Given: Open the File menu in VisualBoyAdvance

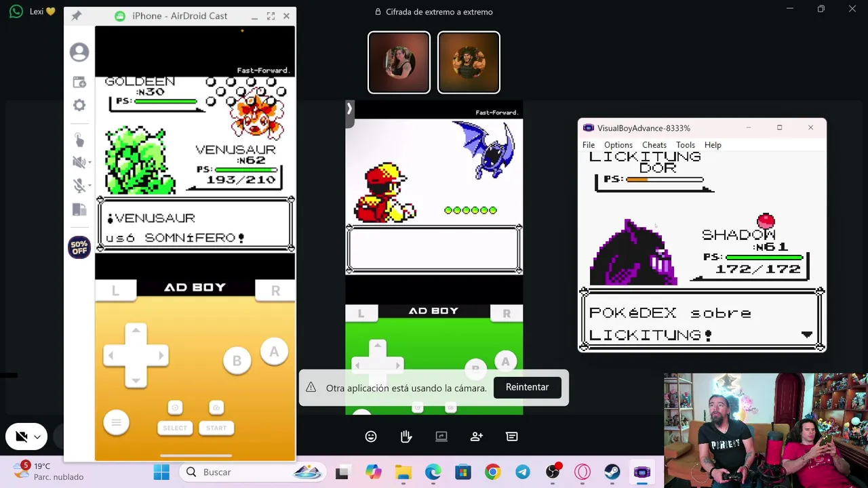Looking at the screenshot, I should (x=589, y=145).
